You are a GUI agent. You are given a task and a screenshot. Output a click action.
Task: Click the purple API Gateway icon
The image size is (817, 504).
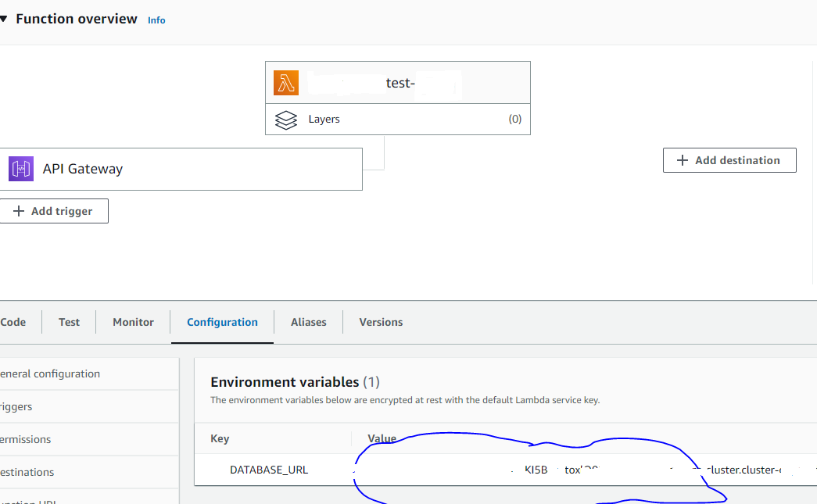[x=20, y=169]
